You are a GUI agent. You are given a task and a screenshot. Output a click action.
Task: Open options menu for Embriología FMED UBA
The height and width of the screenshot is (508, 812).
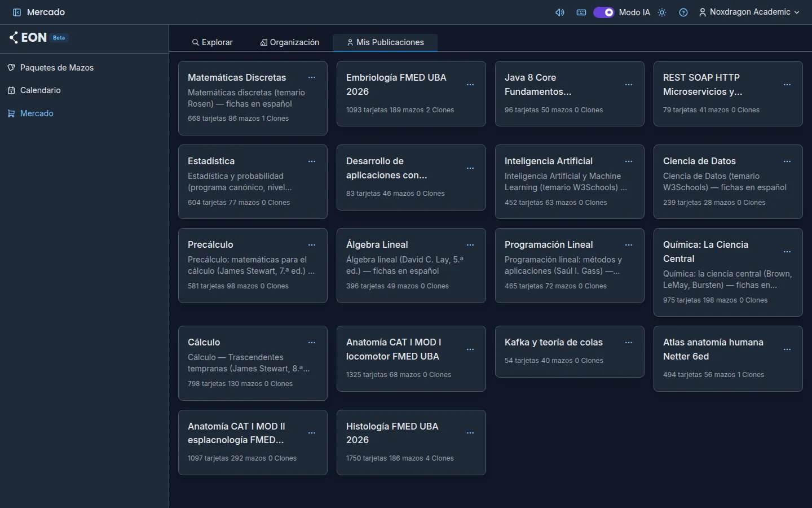(470, 85)
